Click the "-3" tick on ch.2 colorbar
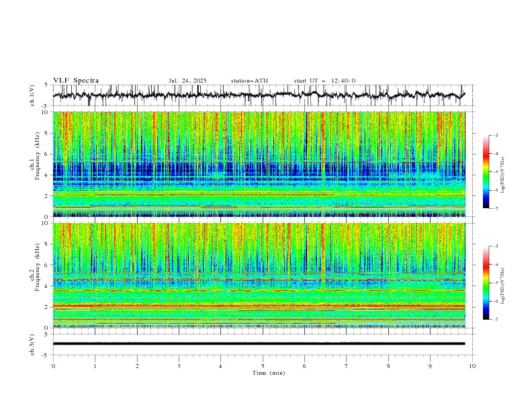 tap(495, 246)
